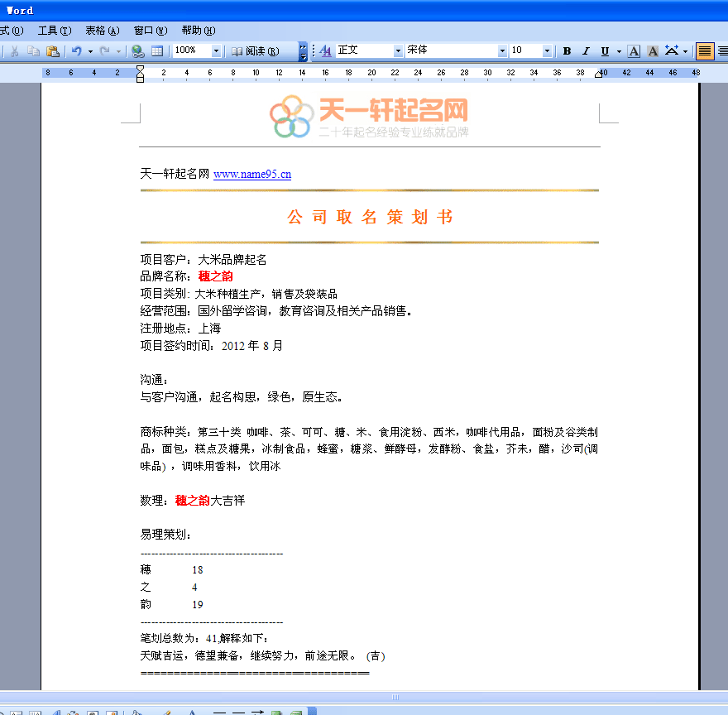The image size is (728, 715).
Task: Open the 格式(O) menu at left edge
Action: (x=12, y=31)
